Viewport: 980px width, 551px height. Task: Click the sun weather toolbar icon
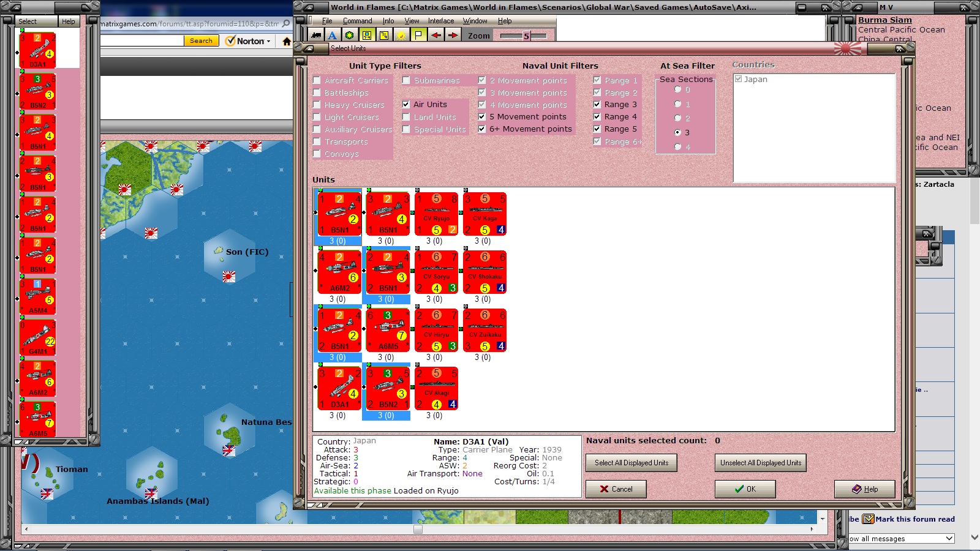400,35
